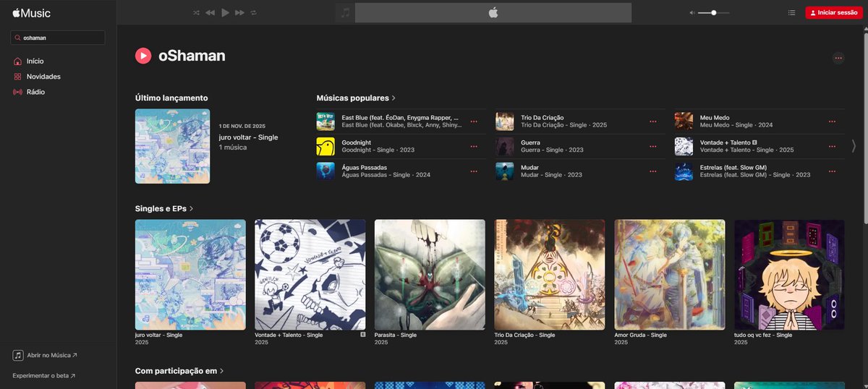Click the Apple Music logo
The image size is (868, 389).
(30, 12)
